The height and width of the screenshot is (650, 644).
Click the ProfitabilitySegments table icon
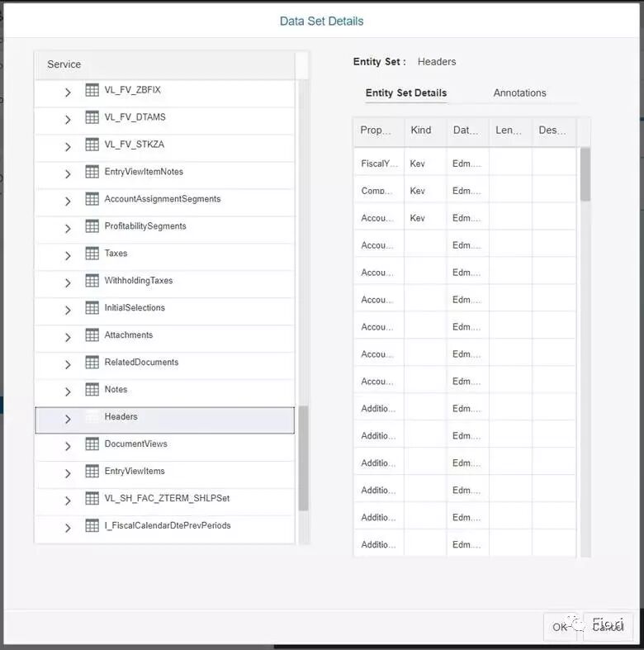[92, 226]
